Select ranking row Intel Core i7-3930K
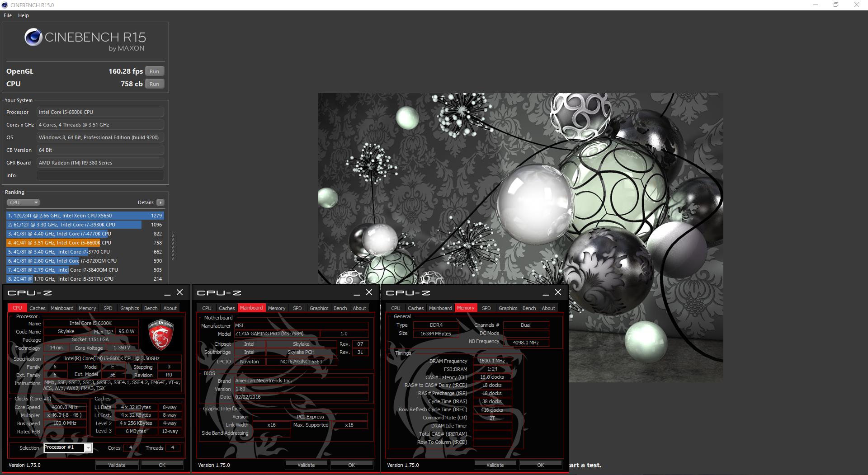This screenshot has width=868, height=475. coord(85,225)
